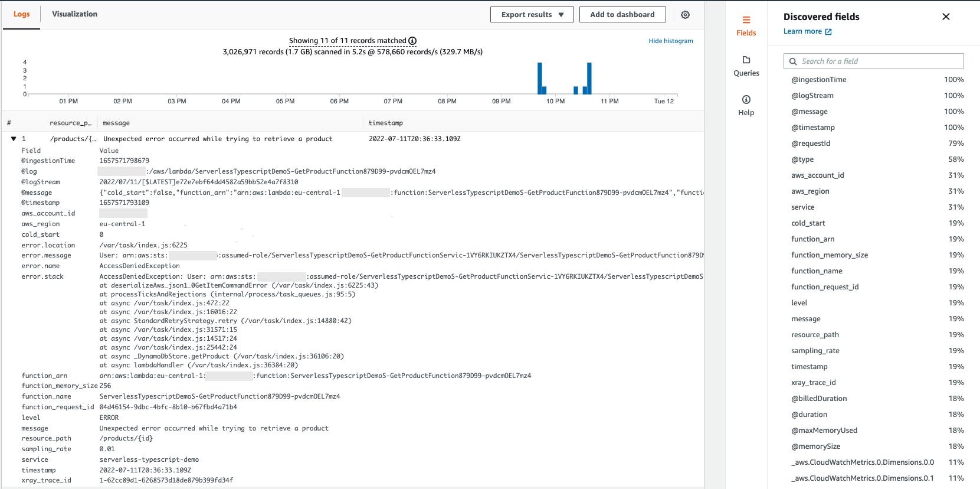980x489 pixels.
Task: Click the message column header
Action: [x=116, y=123]
